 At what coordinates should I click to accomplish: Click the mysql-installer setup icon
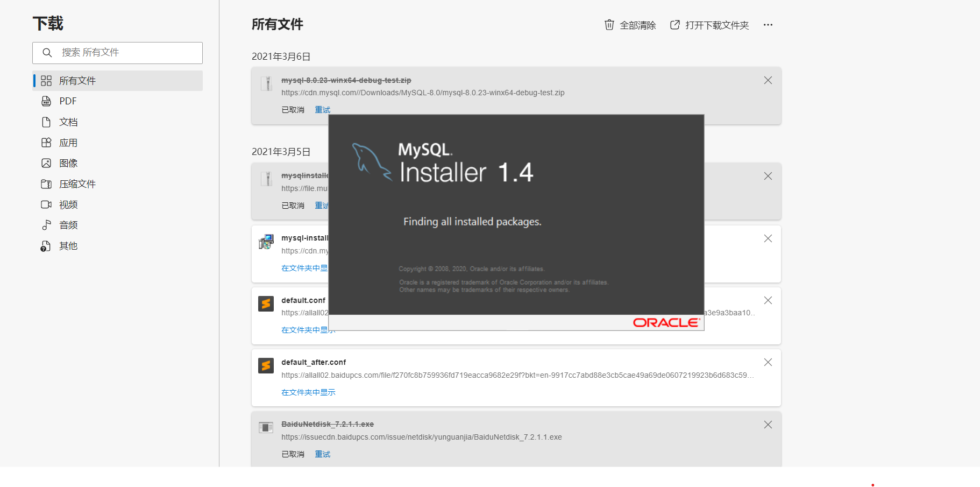[266, 242]
